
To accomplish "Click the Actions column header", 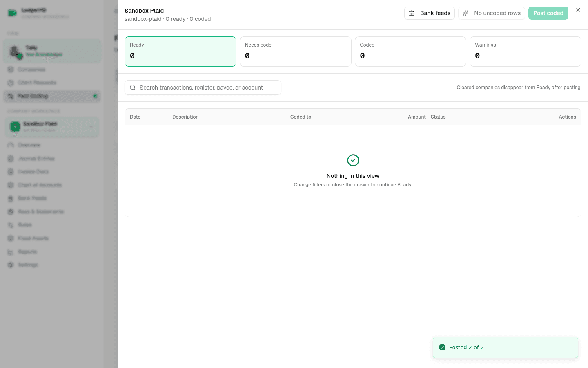I will [x=567, y=117].
